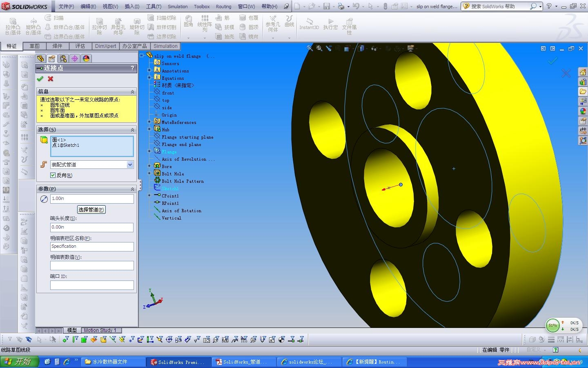
Task: Click the Filter Vertices icon in selection toolbar
Action: 66,339
